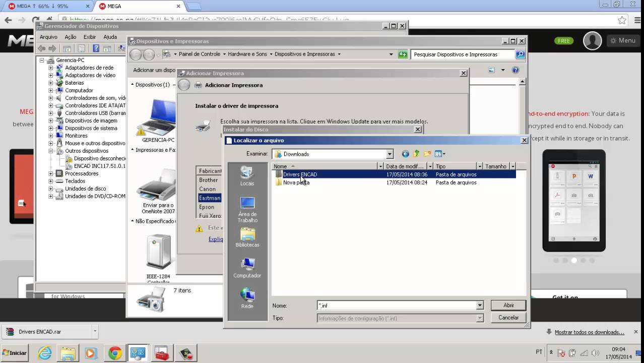The image size is (644, 363).
Task: Open help icon in Dispositivos e Impressoras
Action: pos(515,70)
